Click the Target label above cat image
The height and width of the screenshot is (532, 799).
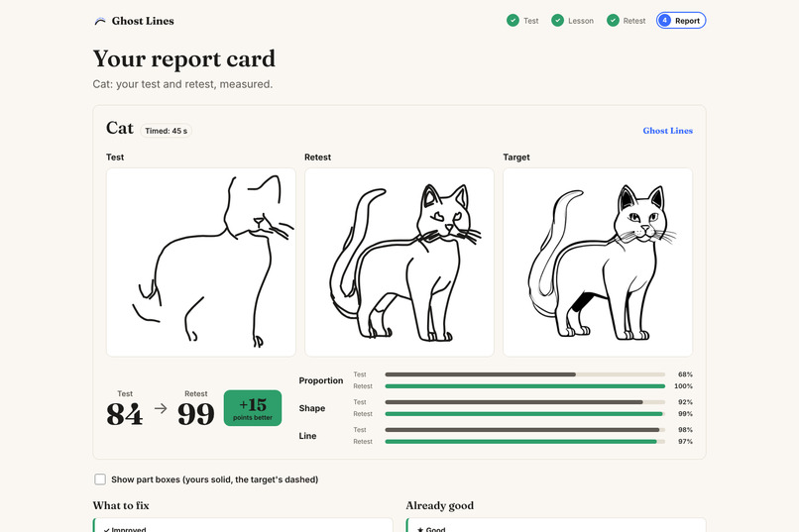pyautogui.click(x=516, y=158)
